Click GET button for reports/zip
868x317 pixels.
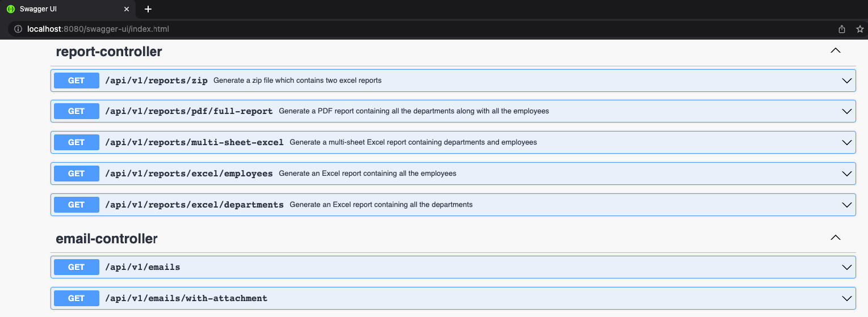coord(77,81)
